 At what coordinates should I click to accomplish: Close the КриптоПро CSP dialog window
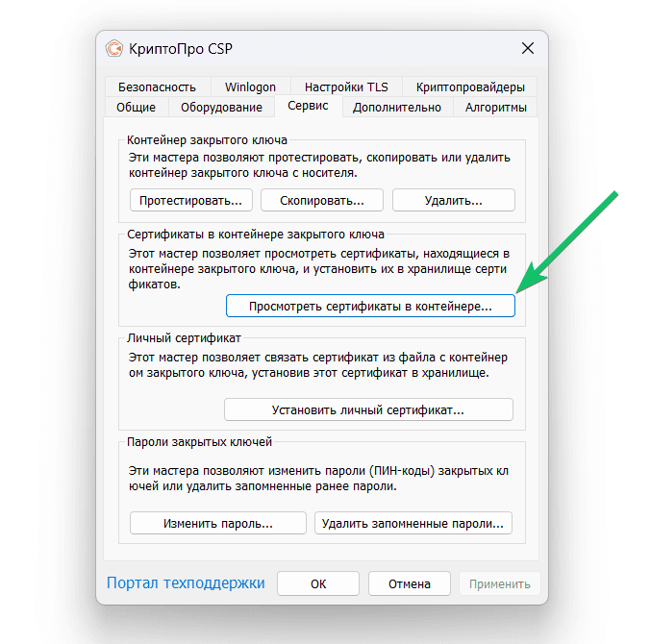click(x=527, y=48)
